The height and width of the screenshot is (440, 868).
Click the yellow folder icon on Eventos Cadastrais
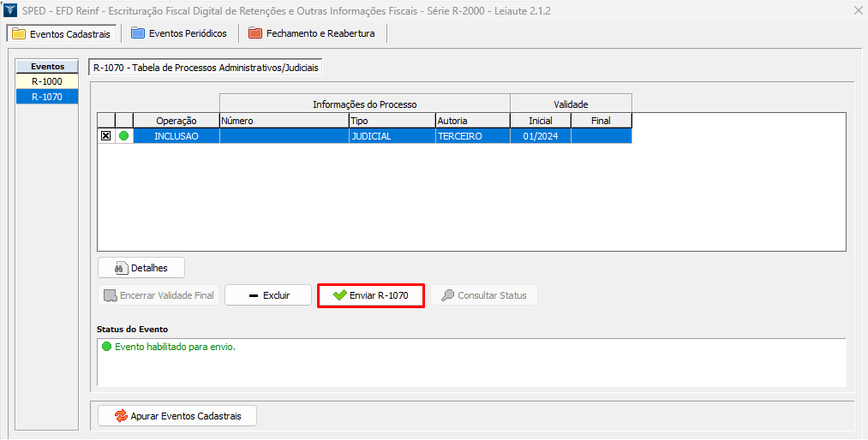point(18,33)
